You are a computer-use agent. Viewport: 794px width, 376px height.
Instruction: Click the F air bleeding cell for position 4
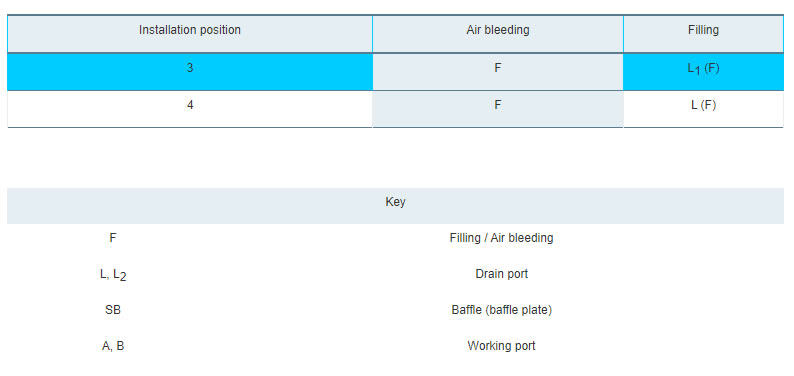click(x=498, y=106)
